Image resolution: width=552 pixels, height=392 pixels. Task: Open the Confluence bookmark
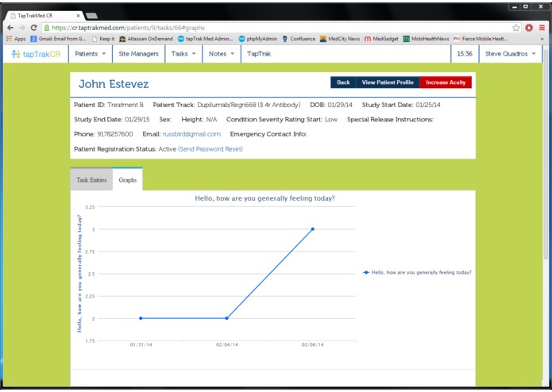pos(299,39)
